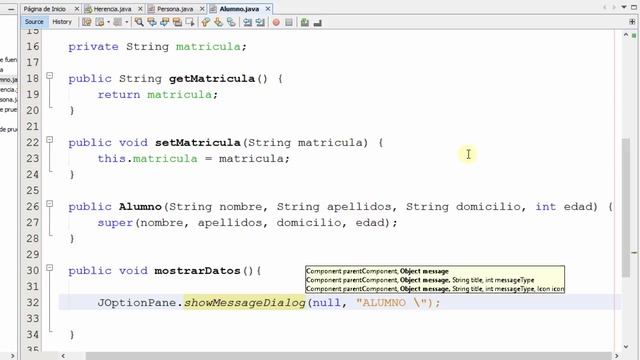This screenshot has width=640, height=360.
Task: Close the Herencia.java tab
Action: coord(140,9)
